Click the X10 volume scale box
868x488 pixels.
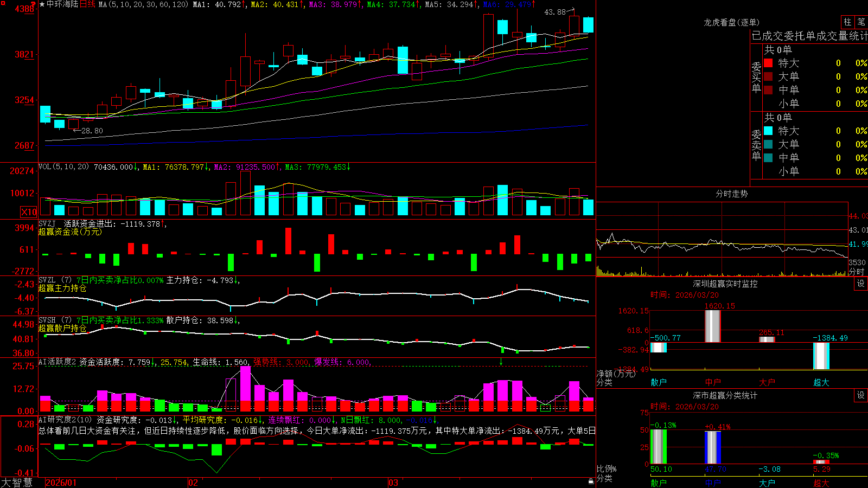point(29,212)
